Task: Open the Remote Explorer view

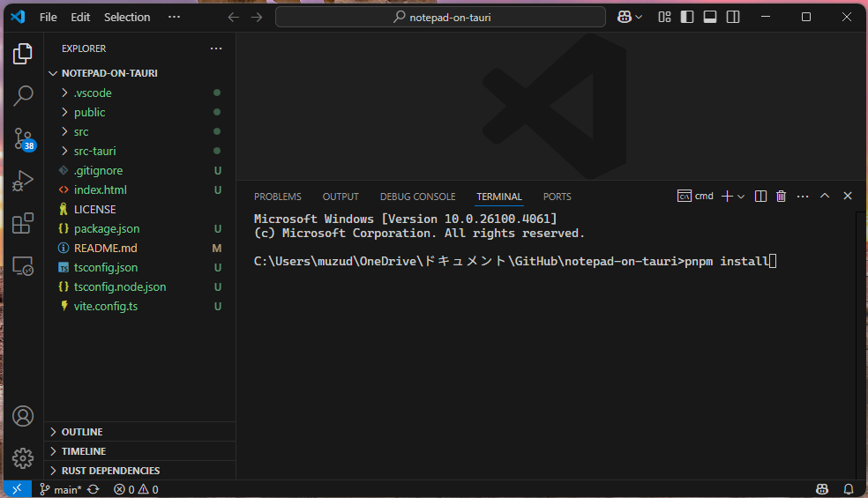Action: point(23,266)
